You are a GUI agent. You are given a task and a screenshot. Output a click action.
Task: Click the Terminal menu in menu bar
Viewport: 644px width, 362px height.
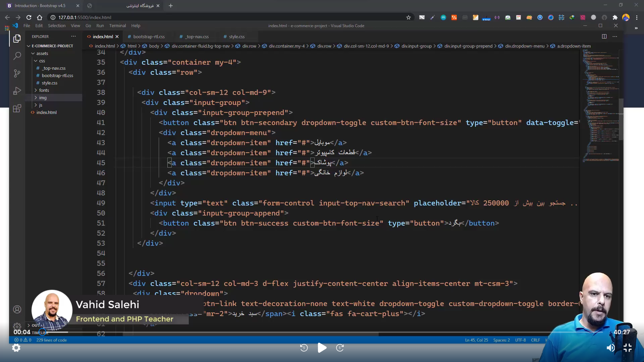(117, 25)
